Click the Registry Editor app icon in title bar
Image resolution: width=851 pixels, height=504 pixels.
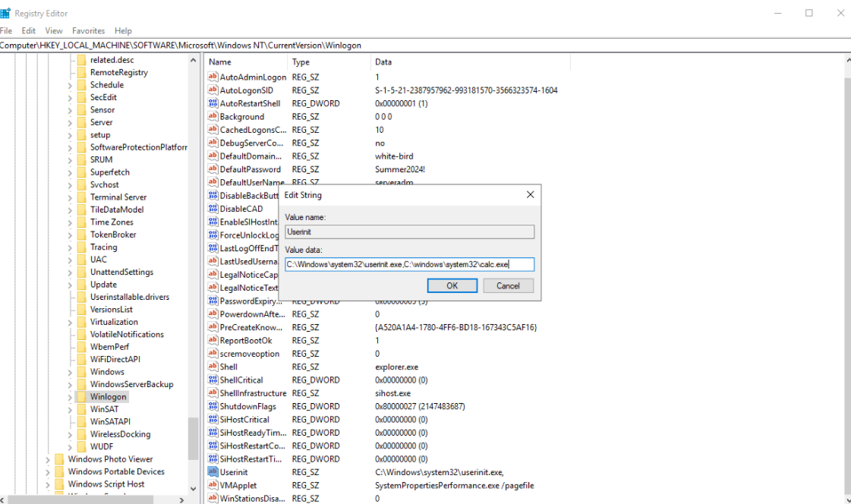tap(5, 13)
